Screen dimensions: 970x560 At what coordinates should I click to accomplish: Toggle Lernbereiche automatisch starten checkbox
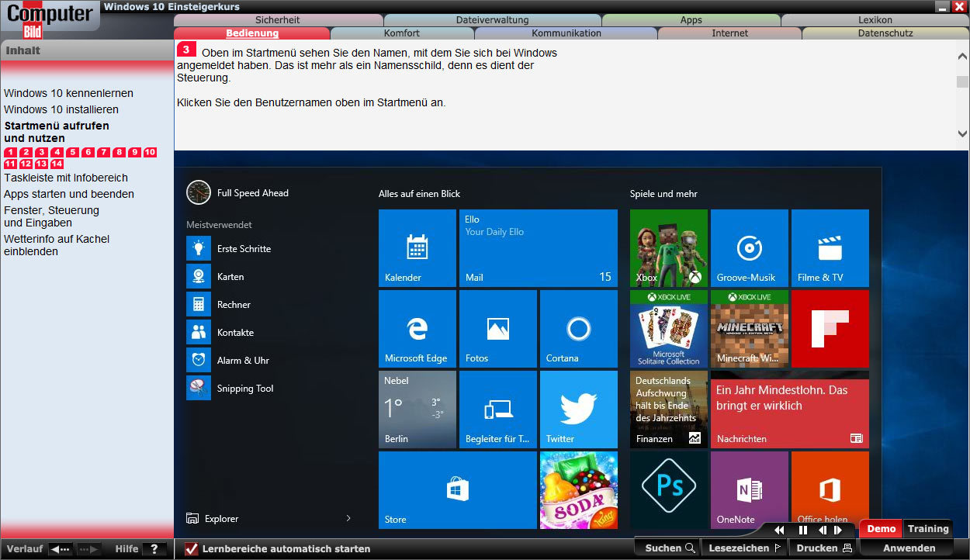[x=191, y=549]
